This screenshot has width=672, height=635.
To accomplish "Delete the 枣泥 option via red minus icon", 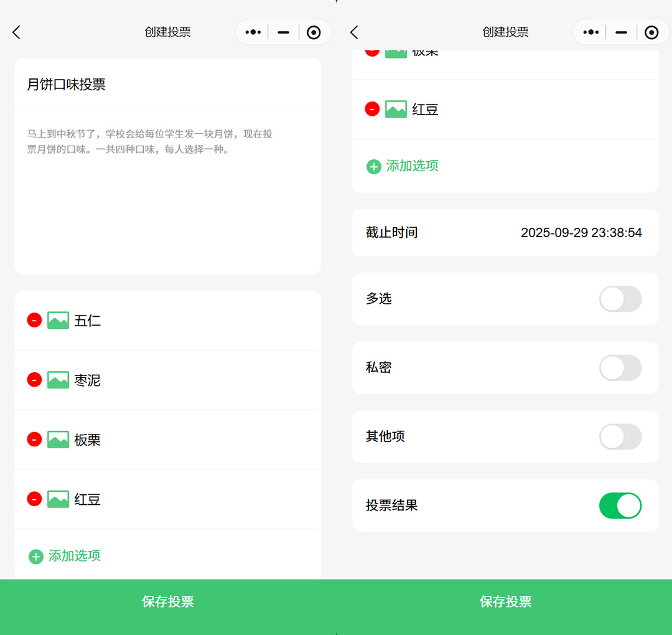I will tap(34, 380).
